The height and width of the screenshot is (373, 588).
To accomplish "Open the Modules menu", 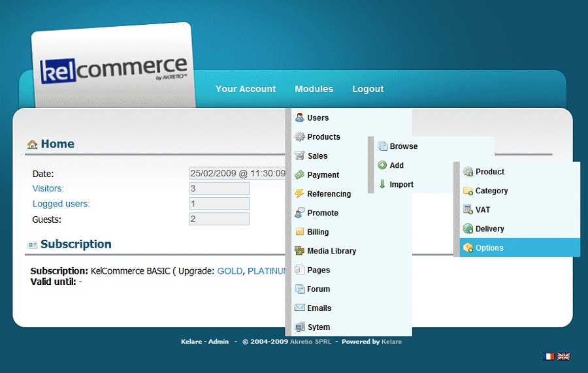I will [x=314, y=89].
